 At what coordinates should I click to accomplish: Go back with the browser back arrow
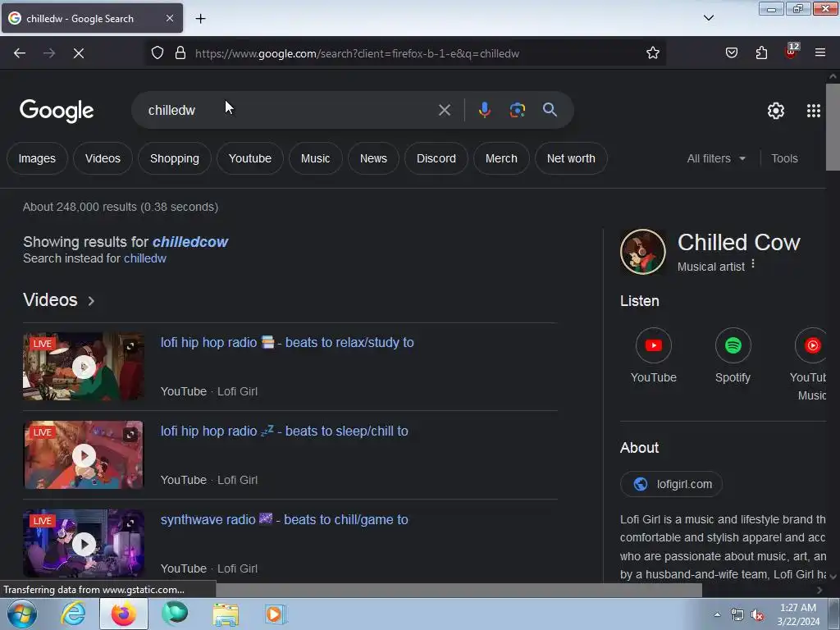tap(20, 53)
